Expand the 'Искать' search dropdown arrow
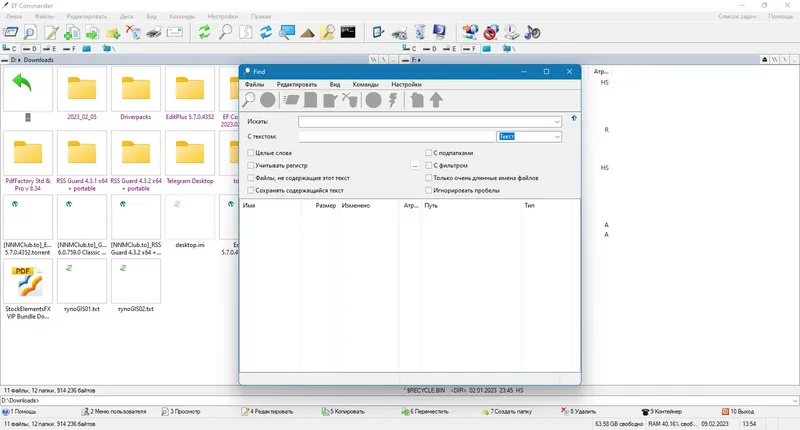Image resolution: width=800 pixels, height=430 pixels. (x=557, y=122)
